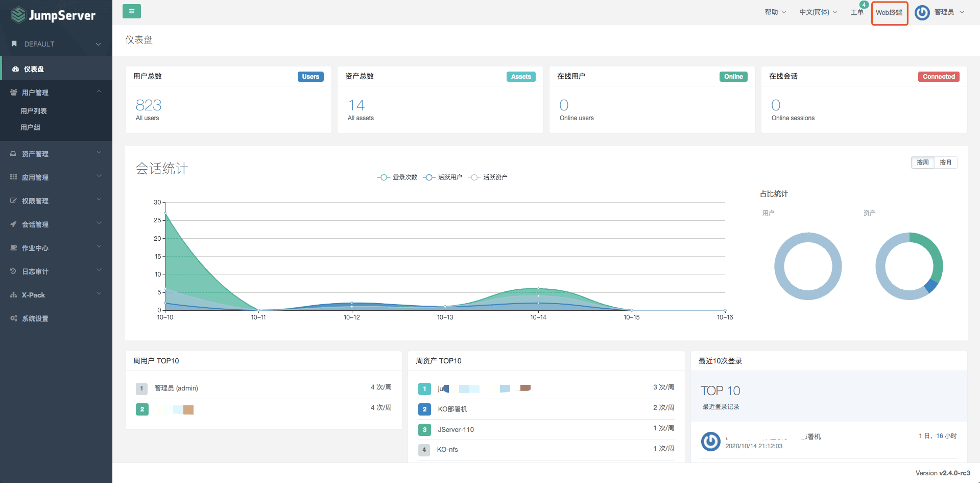Toggle sidebar with hamburger menu button

click(132, 11)
